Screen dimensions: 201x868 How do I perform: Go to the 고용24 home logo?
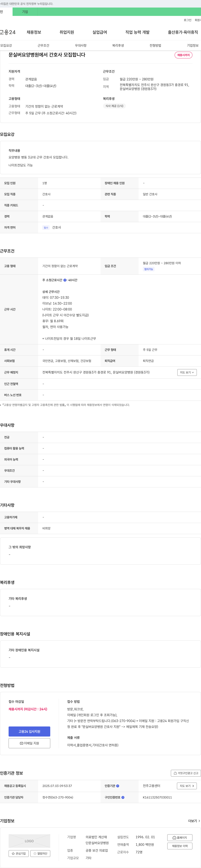7,32
